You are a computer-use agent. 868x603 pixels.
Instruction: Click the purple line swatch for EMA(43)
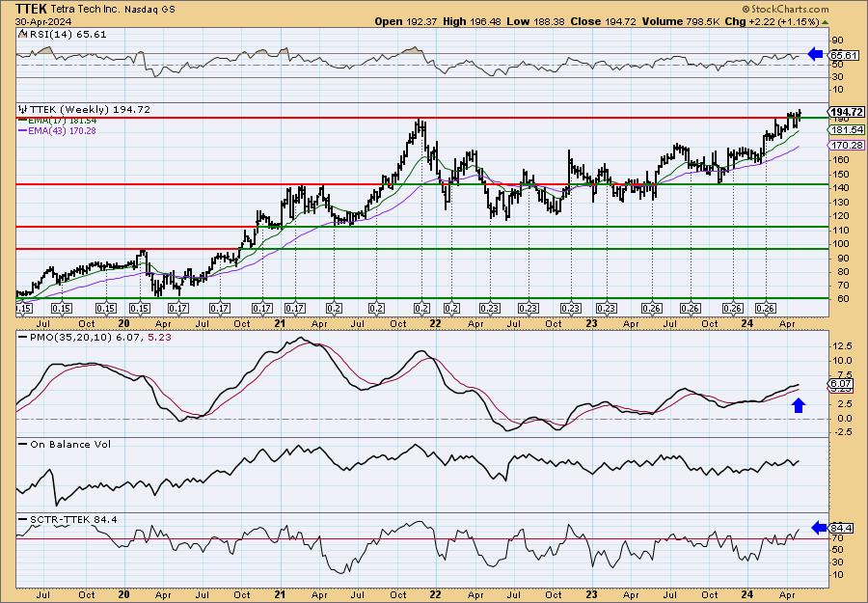tap(23, 130)
